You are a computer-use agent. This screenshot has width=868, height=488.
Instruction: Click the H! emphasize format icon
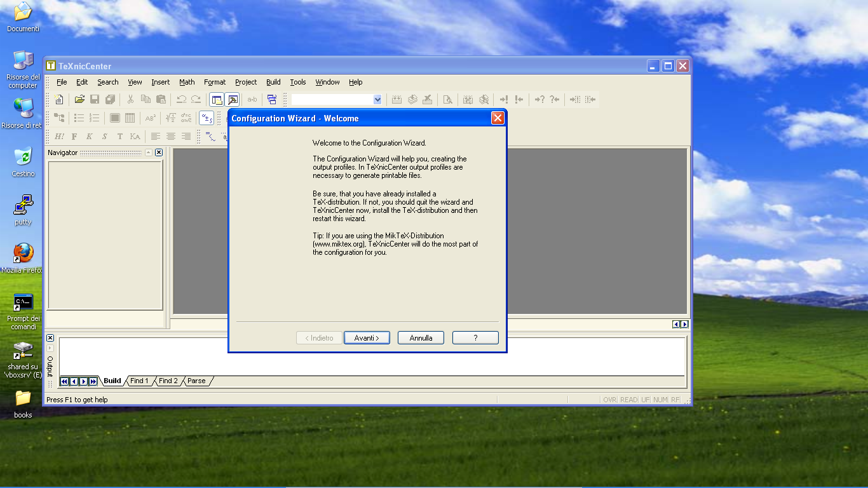pyautogui.click(x=59, y=136)
